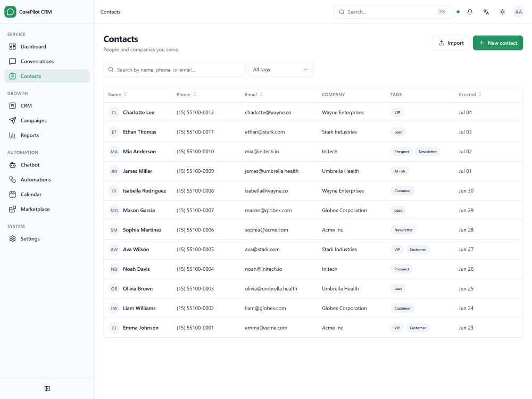Click Umbrella Health in Olivia Brown's row
This screenshot has width=532, height=399.
pyautogui.click(x=340, y=289)
